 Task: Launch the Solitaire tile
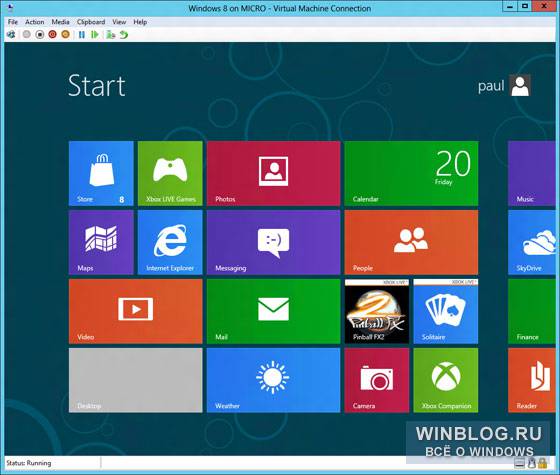pyautogui.click(x=446, y=311)
